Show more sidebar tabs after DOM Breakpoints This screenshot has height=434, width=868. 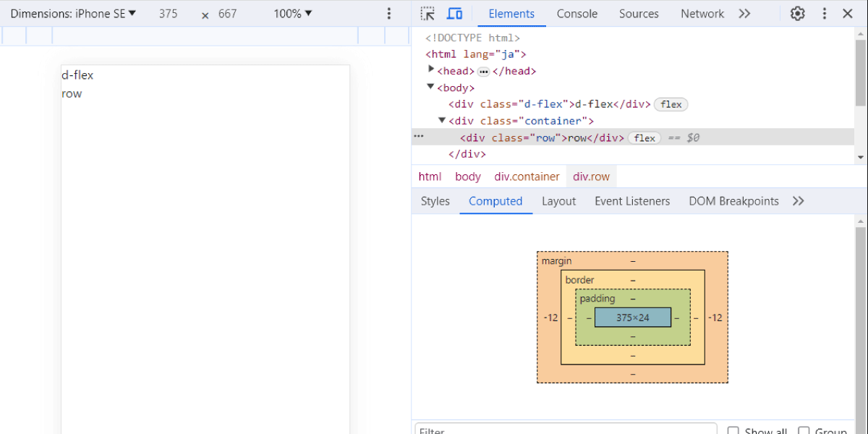(x=799, y=201)
